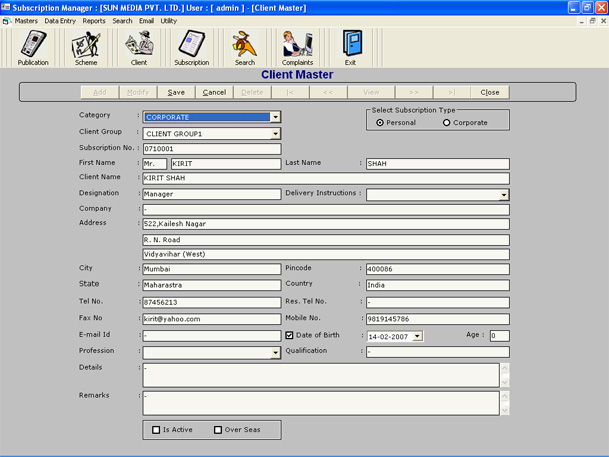609x457 pixels.
Task: Open the Scheme toolbar icon
Action: pyautogui.click(x=86, y=48)
